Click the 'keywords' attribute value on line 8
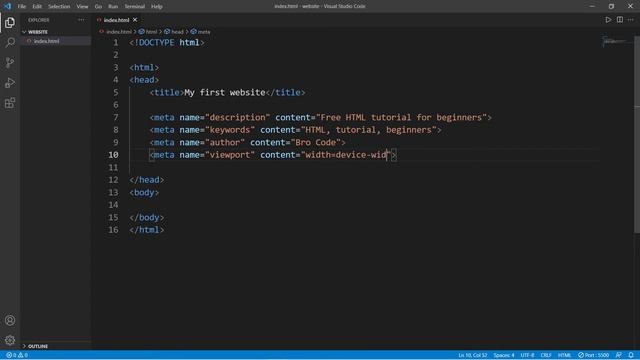 coord(230,130)
